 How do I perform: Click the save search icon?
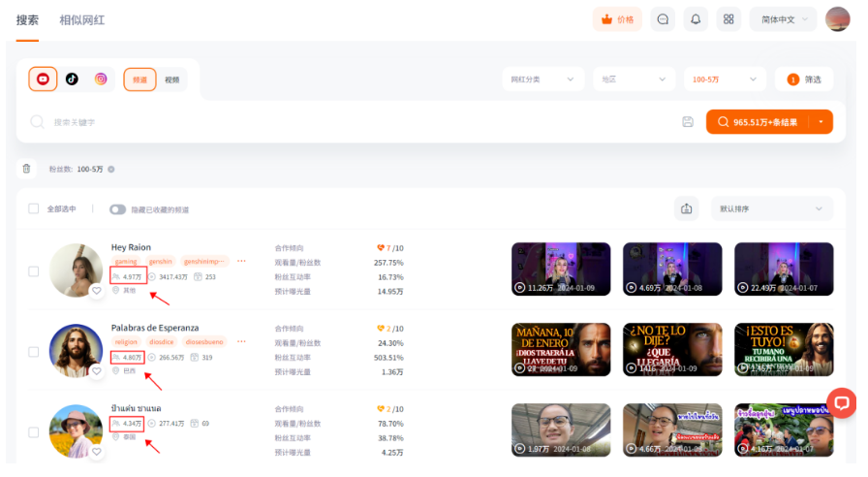[688, 122]
